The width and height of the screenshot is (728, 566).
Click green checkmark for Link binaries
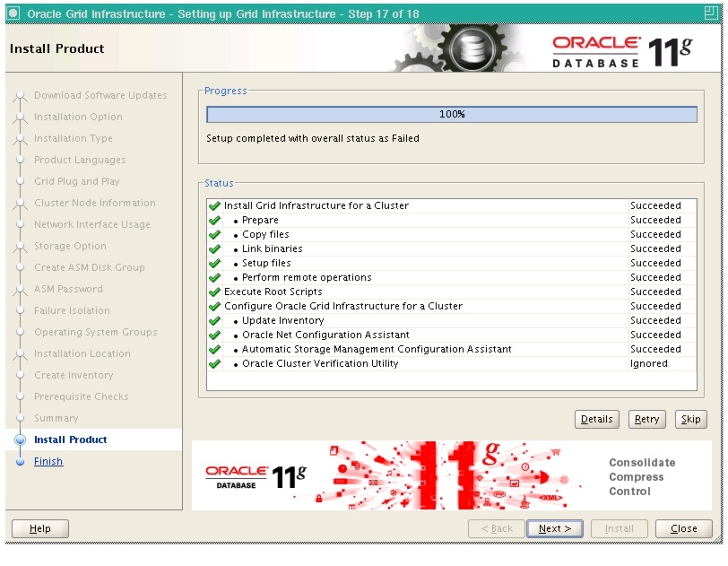214,249
